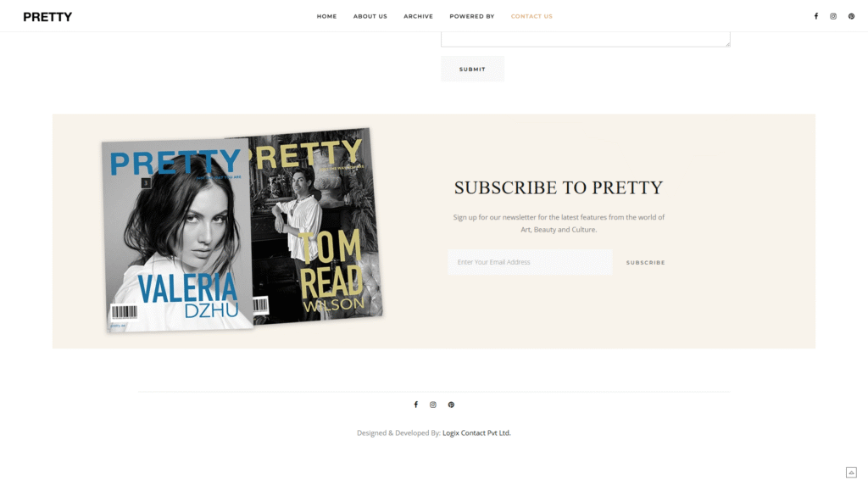Open the About Us menu item
The width and height of the screenshot is (868, 491).
click(x=370, y=16)
